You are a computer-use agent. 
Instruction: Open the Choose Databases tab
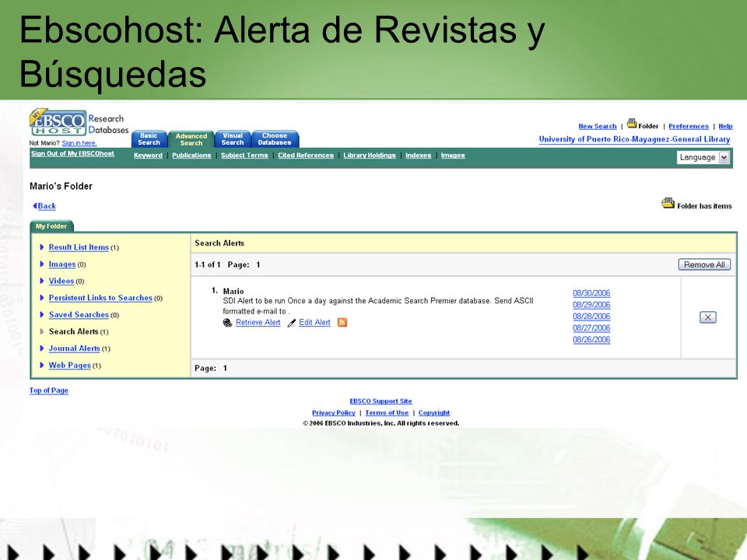(275, 139)
